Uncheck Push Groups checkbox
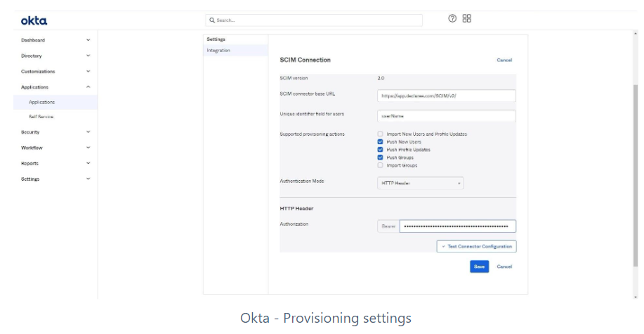 pos(380,158)
